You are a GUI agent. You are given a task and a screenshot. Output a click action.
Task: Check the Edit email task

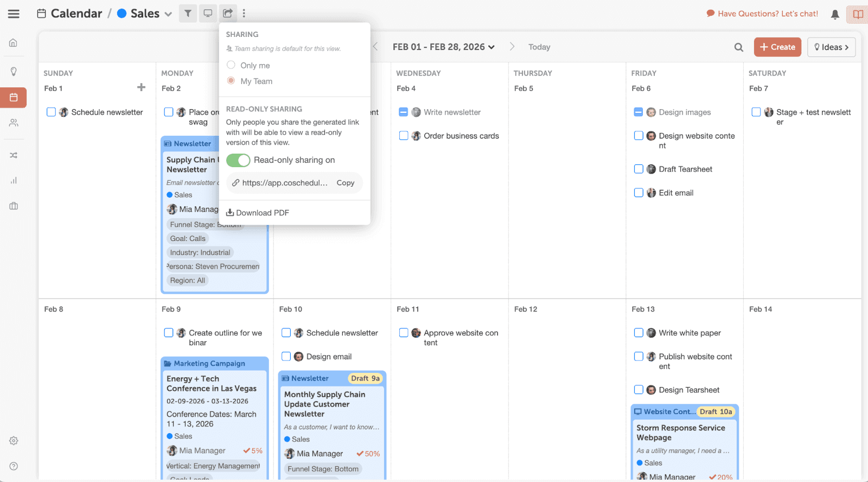[x=639, y=193]
